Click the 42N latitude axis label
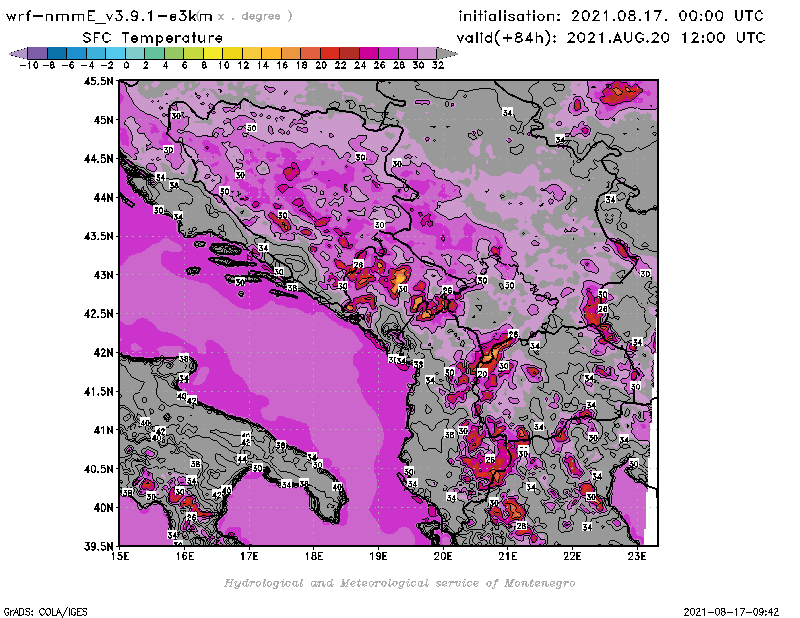 (x=103, y=352)
